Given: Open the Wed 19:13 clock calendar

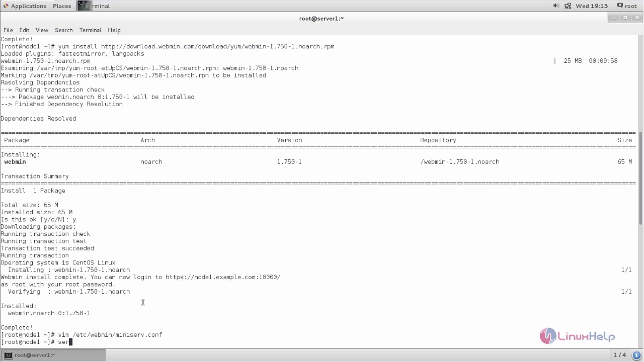Looking at the screenshot, I should click(592, 6).
